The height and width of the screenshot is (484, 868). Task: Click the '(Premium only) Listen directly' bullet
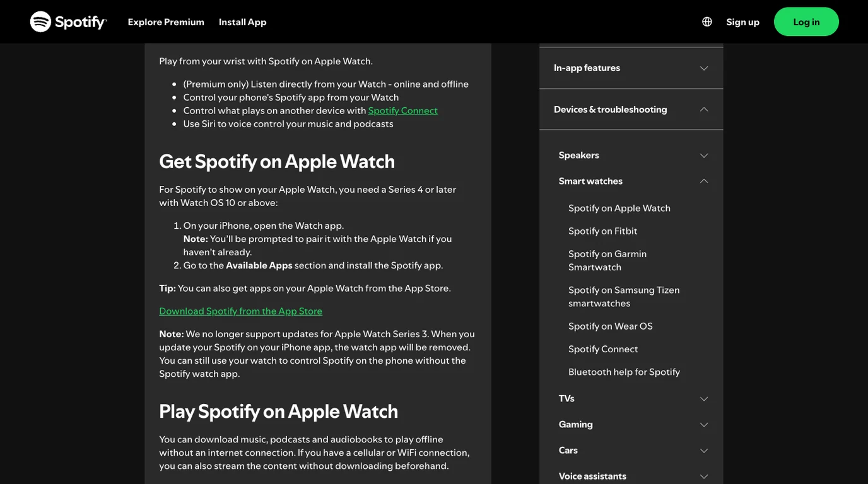(325, 84)
